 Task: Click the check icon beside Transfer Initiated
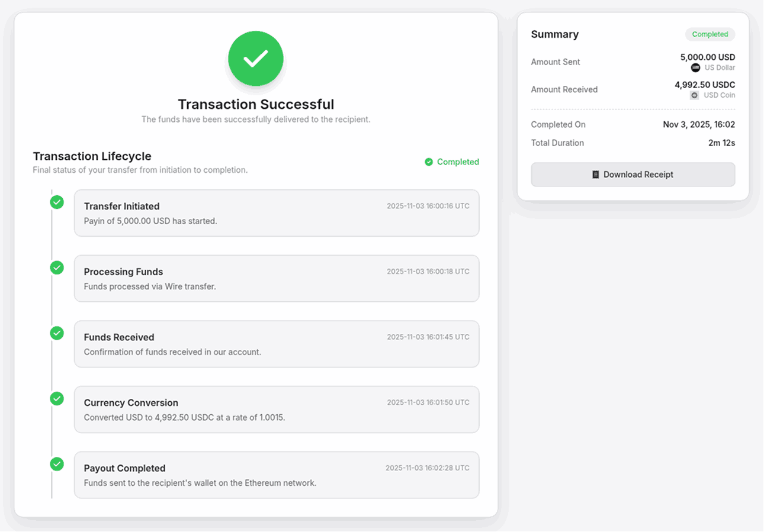coord(57,202)
